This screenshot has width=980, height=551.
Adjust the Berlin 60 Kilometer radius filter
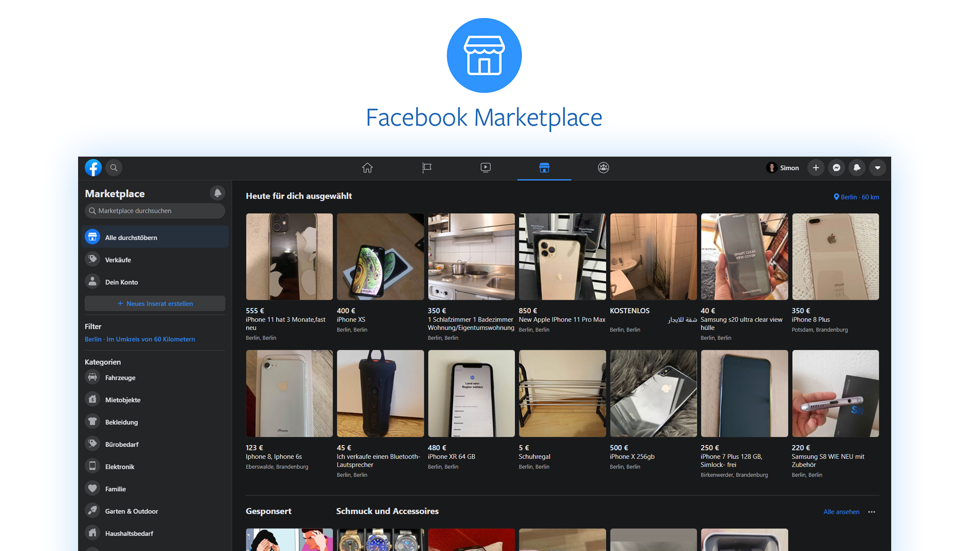tap(140, 339)
